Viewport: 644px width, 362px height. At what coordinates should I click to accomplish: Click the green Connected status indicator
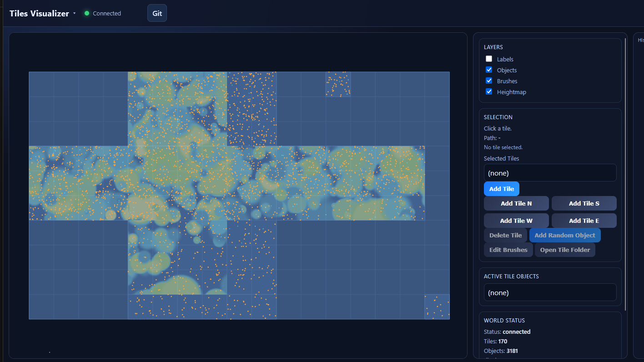86,13
